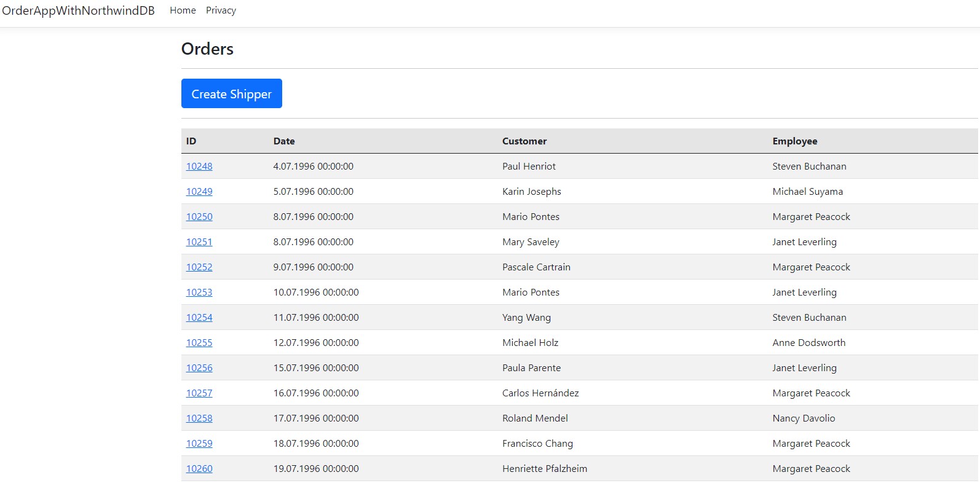Screen dimensions: 980x483
Task: Click the Date column header
Action: point(284,141)
